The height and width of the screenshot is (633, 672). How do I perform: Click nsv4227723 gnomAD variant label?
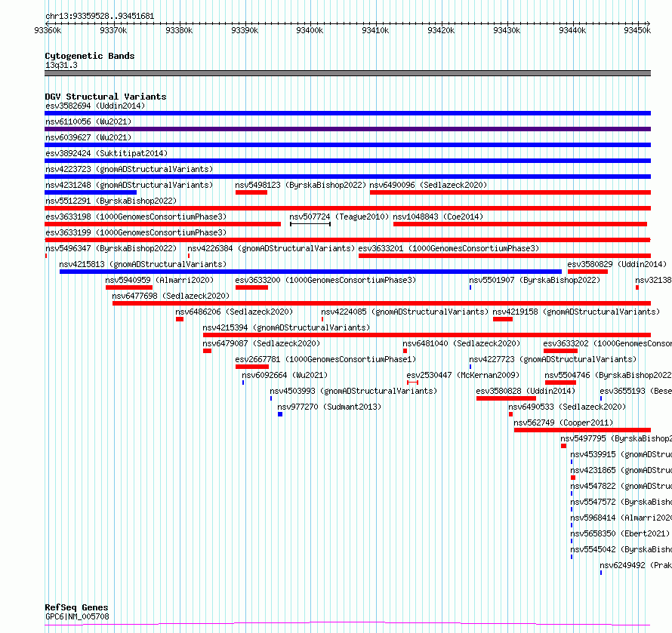[553, 359]
